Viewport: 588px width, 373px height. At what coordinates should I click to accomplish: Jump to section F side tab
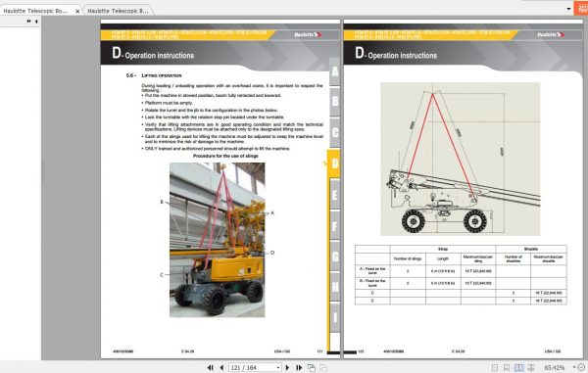point(334,226)
